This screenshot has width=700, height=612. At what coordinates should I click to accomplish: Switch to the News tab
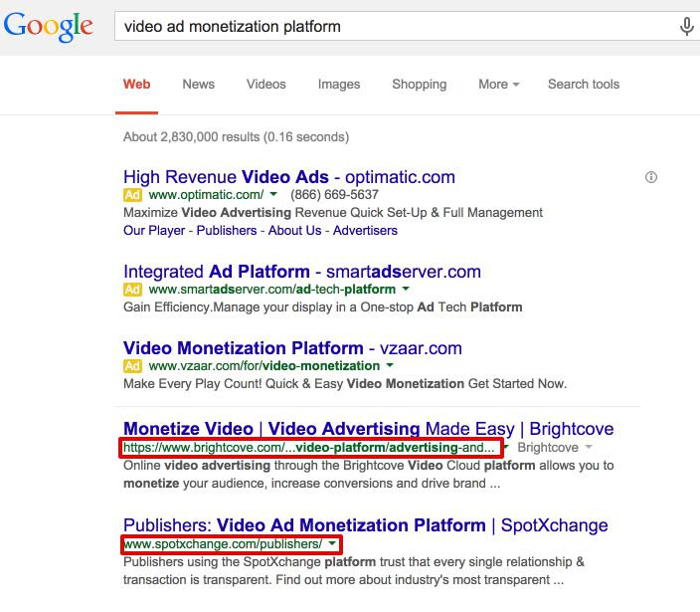(x=198, y=84)
